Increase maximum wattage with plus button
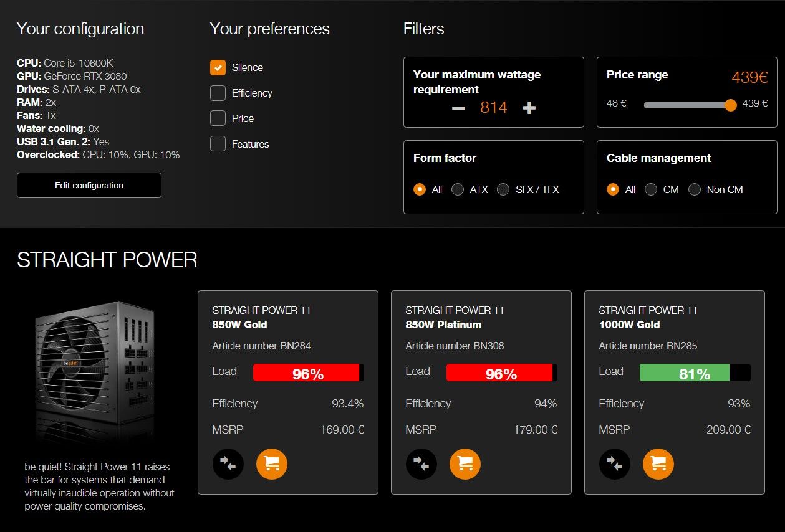Screen dimensions: 785x532 pyautogui.click(x=529, y=108)
